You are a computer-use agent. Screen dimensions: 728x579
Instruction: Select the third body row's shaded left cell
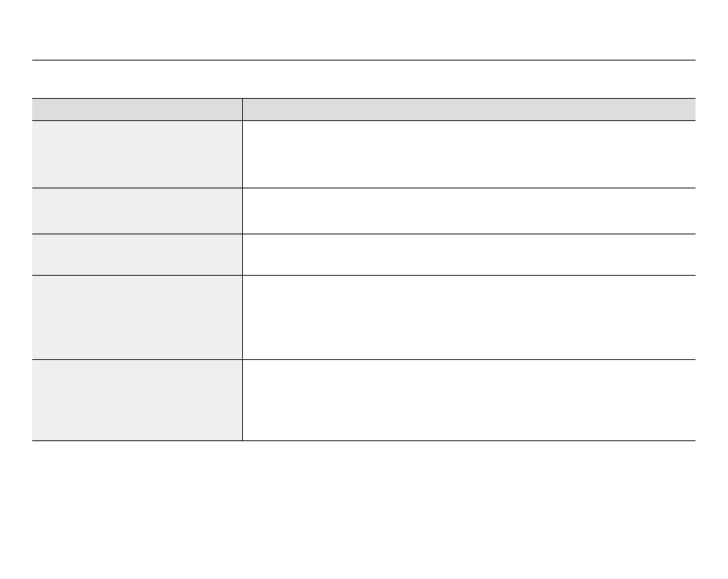[x=137, y=255]
